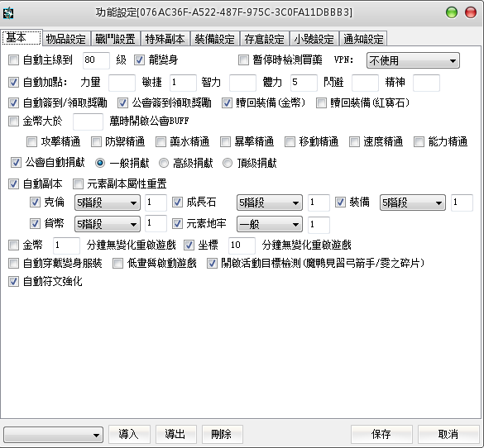Image resolution: width=484 pixels, height=448 pixels.
Task: Select 高級捐獻 radio option
Action: click(164, 163)
